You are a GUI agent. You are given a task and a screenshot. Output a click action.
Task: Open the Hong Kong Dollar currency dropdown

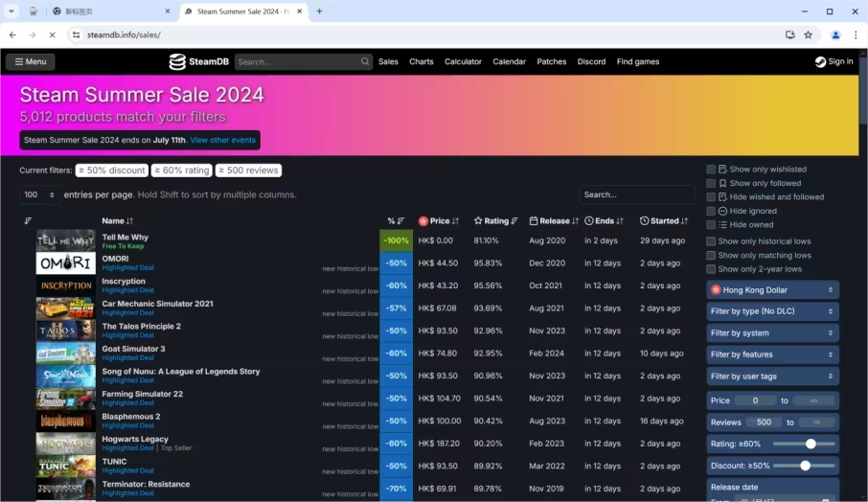pyautogui.click(x=772, y=290)
